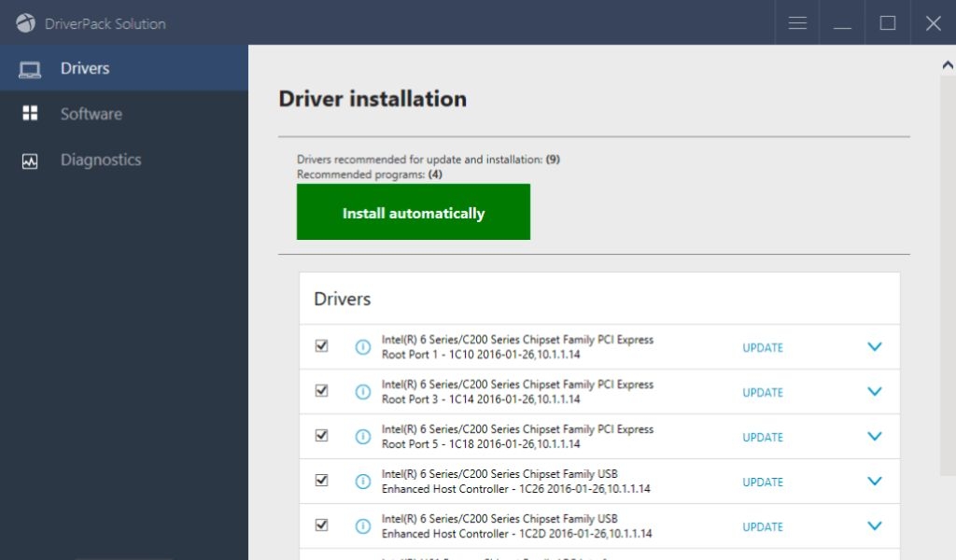Click the scrollbar up arrow
Screen dimensions: 956x560
(x=946, y=63)
